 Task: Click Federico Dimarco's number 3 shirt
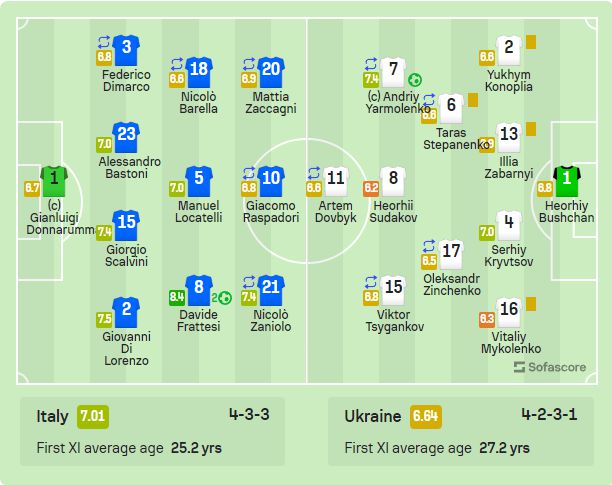125,49
